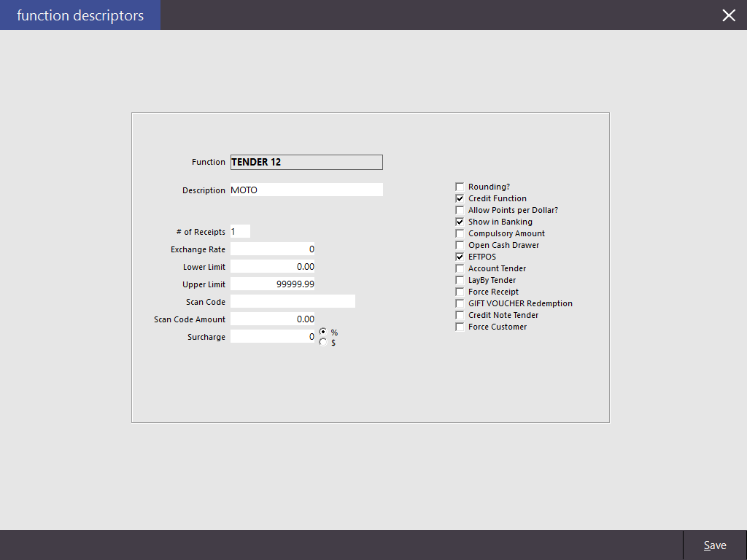This screenshot has width=747, height=560.
Task: Click the Description field containing MOTO
Action: [306, 190]
